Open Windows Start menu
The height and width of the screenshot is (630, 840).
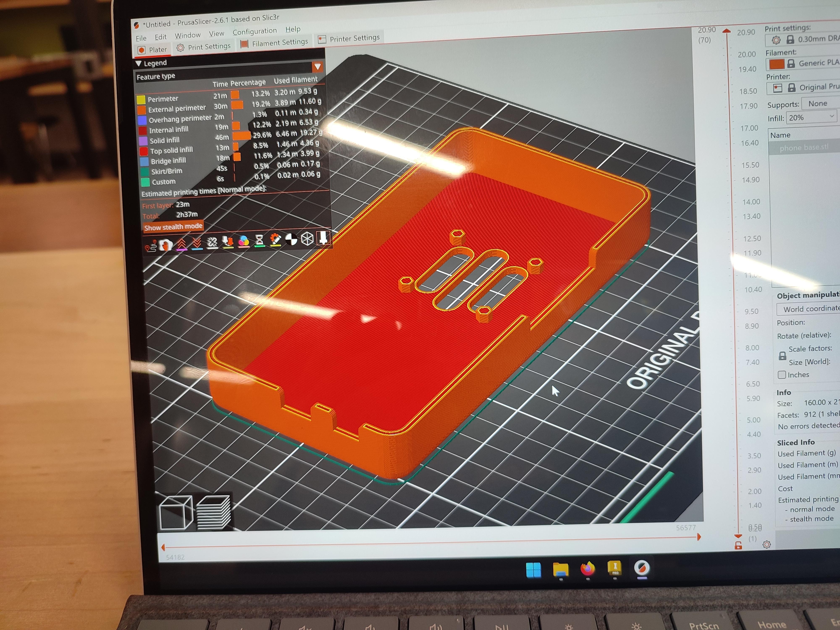pos(534,570)
